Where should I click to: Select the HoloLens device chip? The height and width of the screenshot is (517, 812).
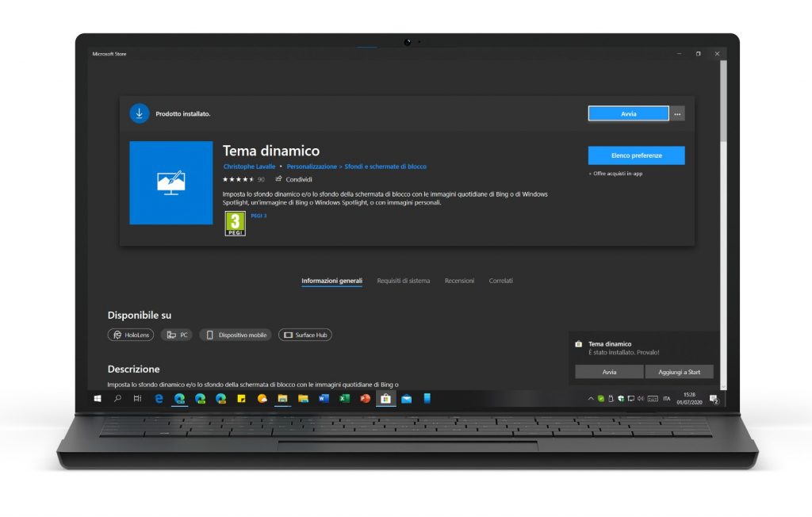pos(131,335)
